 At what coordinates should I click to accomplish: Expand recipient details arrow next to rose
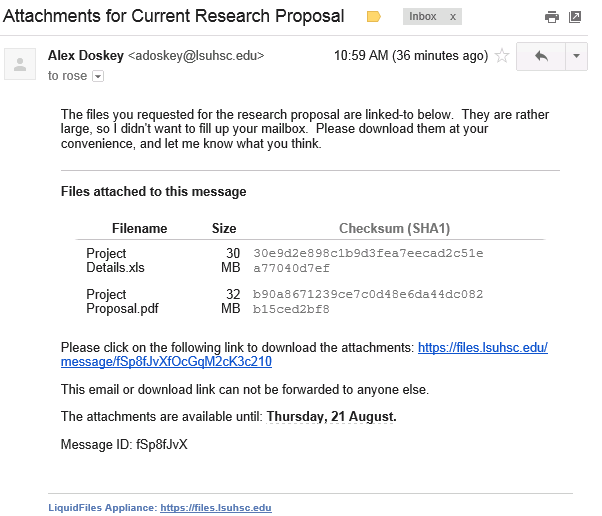click(x=98, y=76)
